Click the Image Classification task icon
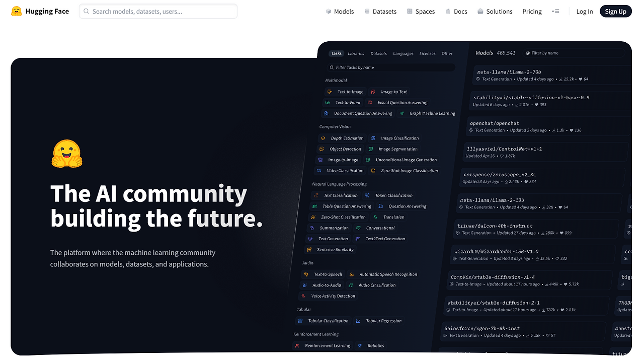This screenshot has width=644, height=360. click(373, 138)
